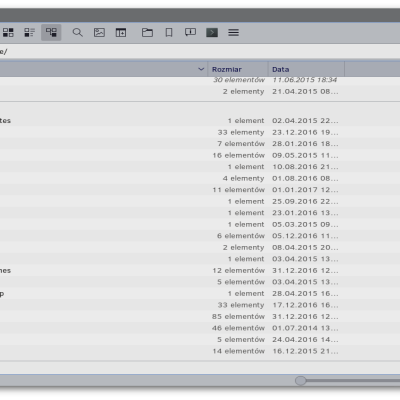The image size is (400, 400).
Task: Open the Terminal panel
Action: pyautogui.click(x=212, y=32)
